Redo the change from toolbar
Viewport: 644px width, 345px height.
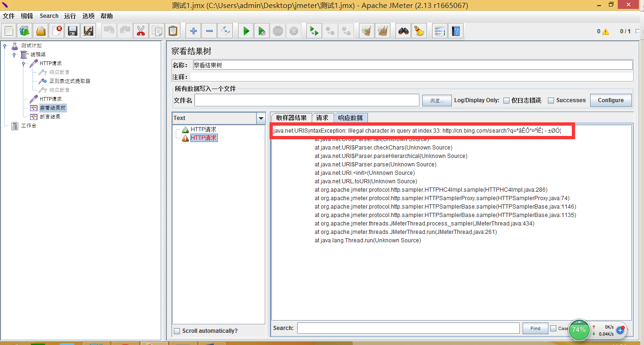point(125,31)
